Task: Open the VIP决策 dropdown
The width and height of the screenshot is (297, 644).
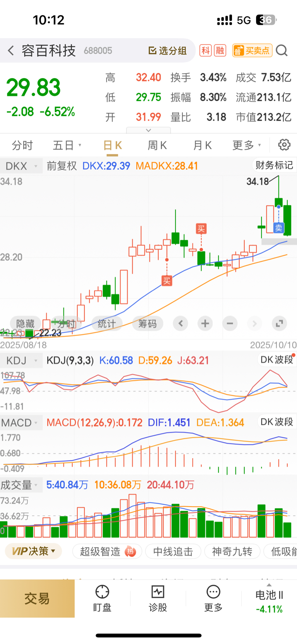Action: click(34, 551)
